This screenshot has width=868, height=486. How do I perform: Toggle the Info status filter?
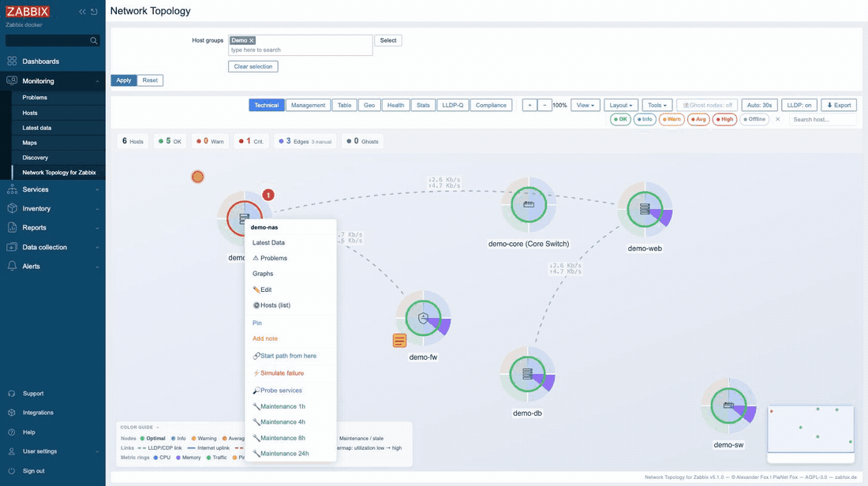645,119
